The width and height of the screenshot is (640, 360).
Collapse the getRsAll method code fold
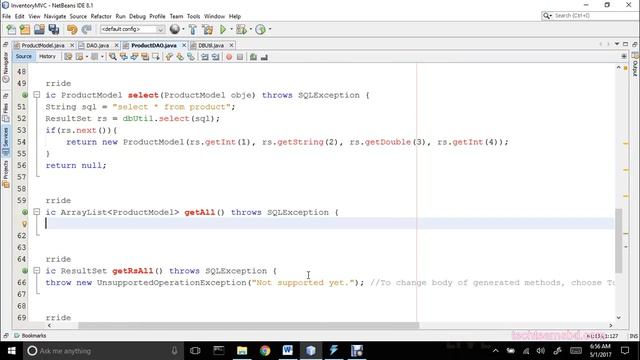[37, 271]
